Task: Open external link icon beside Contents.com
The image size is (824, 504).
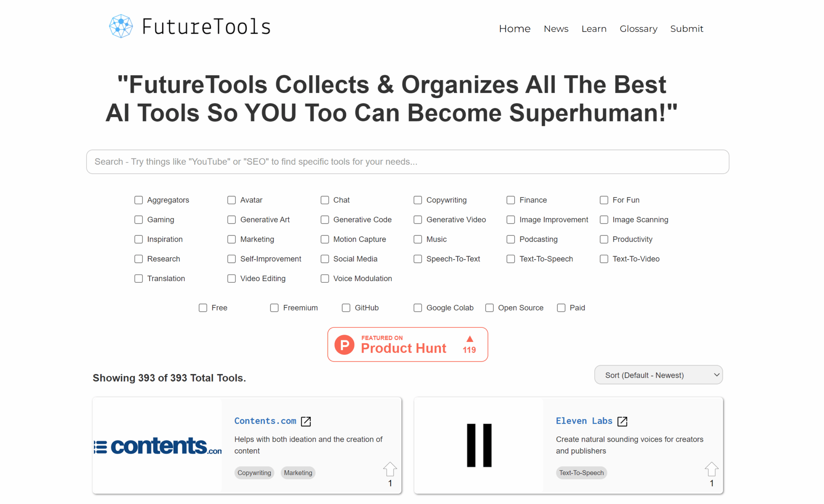Action: point(306,421)
